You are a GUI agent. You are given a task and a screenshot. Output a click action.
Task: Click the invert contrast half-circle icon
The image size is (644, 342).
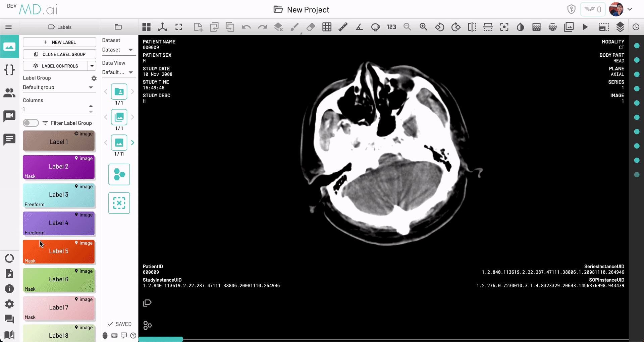pos(520,27)
